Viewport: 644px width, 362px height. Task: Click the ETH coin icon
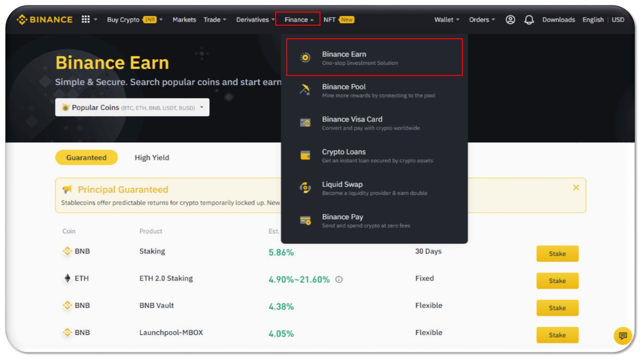coord(67,278)
